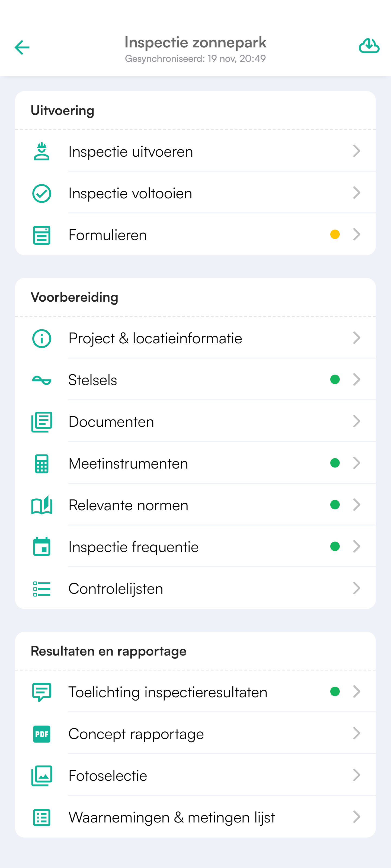
Task: Tap the cloud download sync icon
Action: pyautogui.click(x=369, y=46)
